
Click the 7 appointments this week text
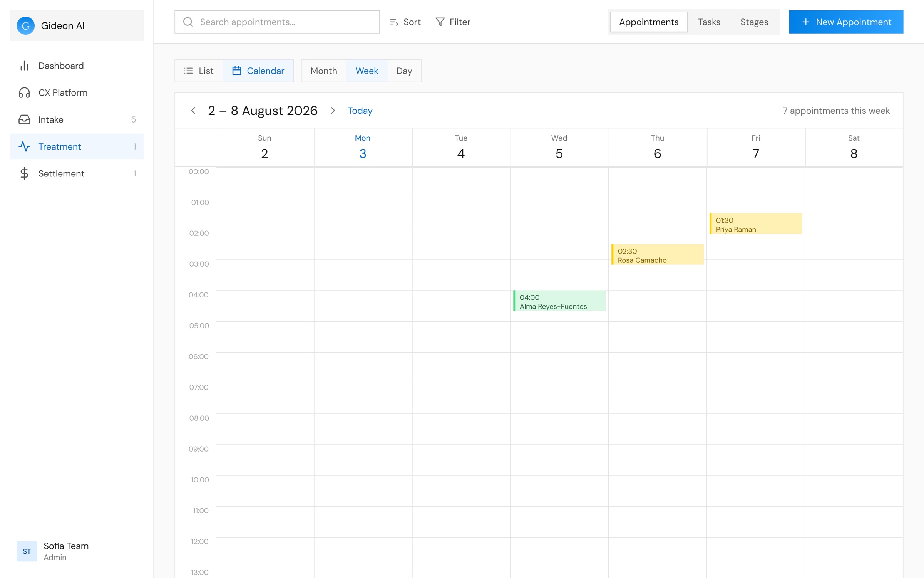coord(836,111)
